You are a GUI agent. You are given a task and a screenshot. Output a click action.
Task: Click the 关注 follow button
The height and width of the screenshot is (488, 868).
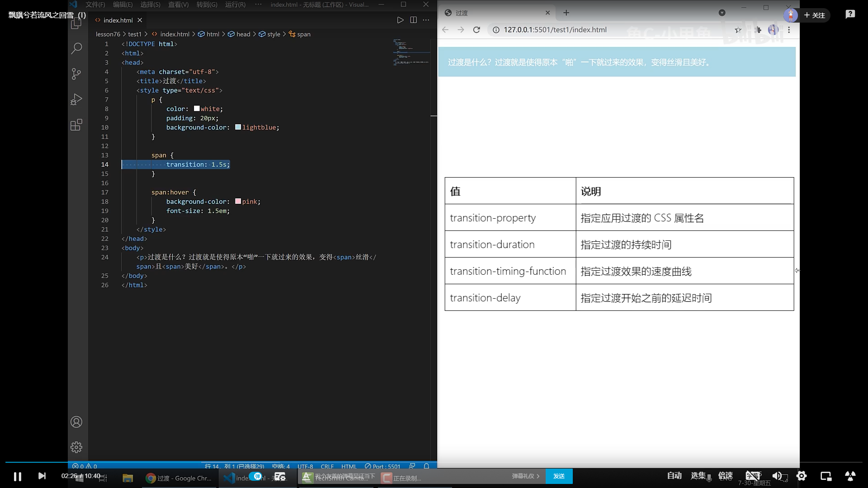[x=815, y=15]
